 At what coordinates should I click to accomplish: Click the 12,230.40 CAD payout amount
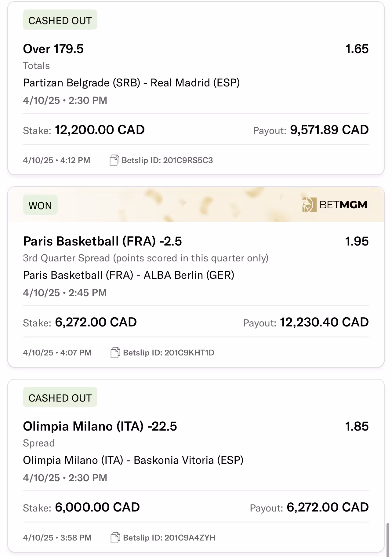point(324,322)
